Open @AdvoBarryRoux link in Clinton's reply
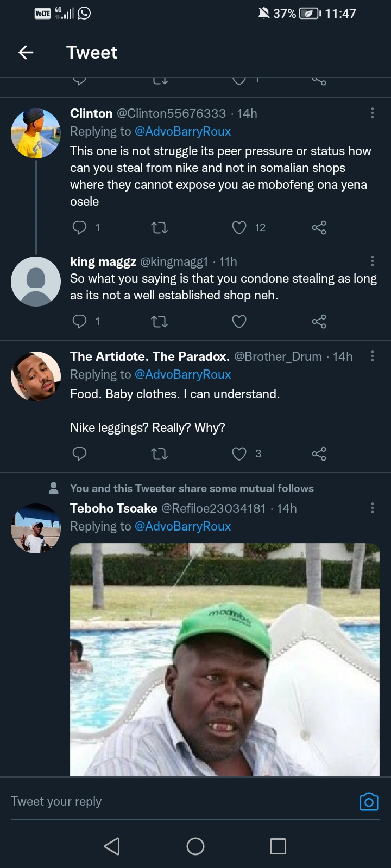 pos(182,131)
